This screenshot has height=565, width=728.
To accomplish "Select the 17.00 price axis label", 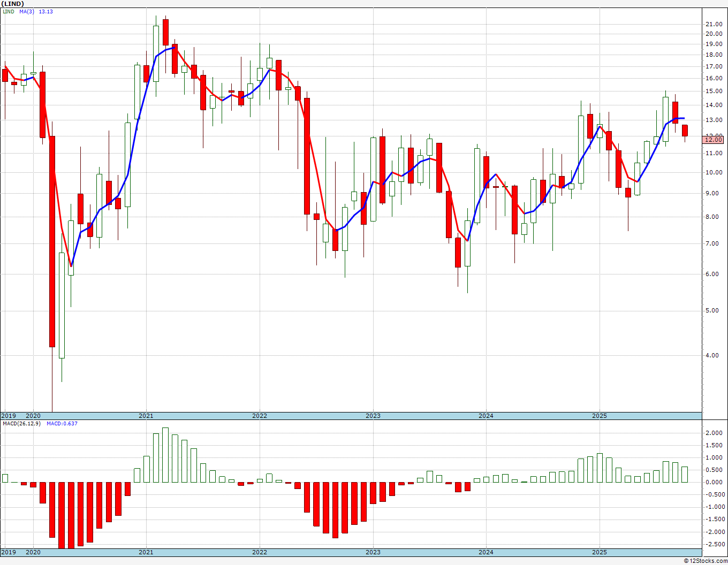I will click(x=714, y=66).
